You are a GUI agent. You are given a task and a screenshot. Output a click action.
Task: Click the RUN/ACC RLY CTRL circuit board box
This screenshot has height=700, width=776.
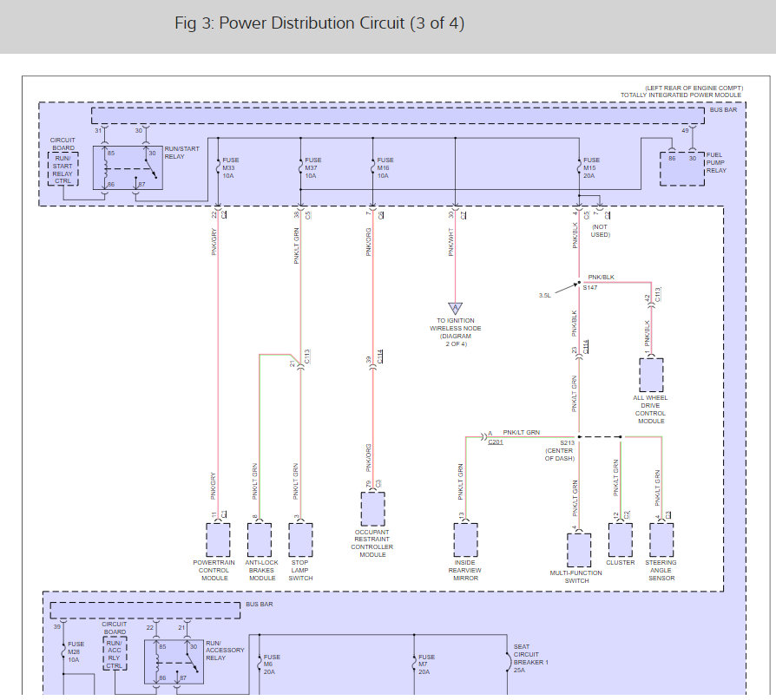[x=115, y=654]
